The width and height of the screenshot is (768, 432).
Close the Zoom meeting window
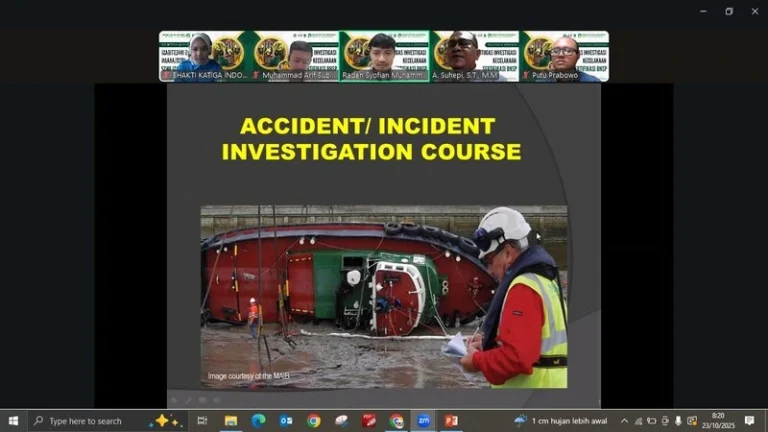(755, 11)
